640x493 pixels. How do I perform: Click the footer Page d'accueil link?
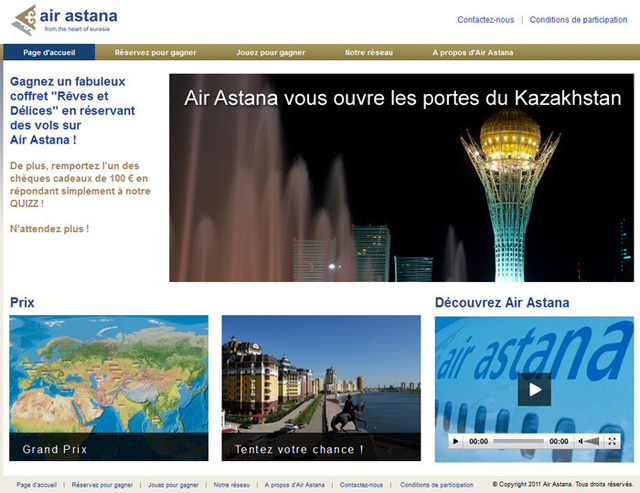click(x=36, y=485)
